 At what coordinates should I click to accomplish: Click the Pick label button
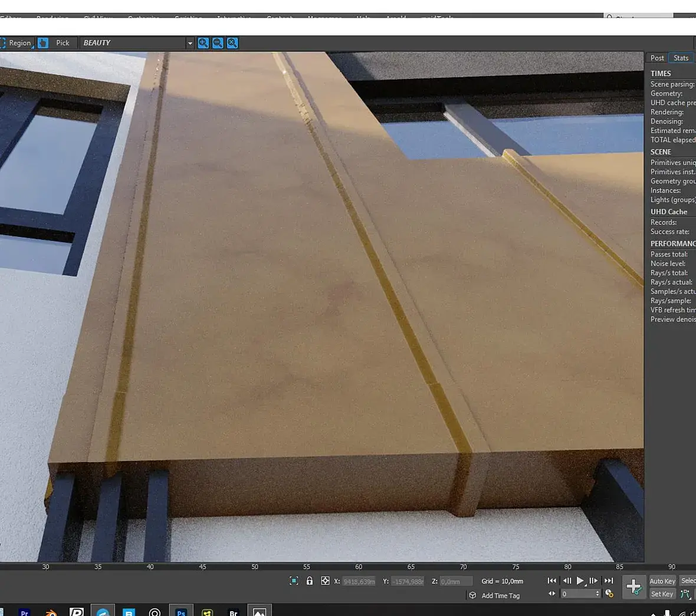point(63,43)
